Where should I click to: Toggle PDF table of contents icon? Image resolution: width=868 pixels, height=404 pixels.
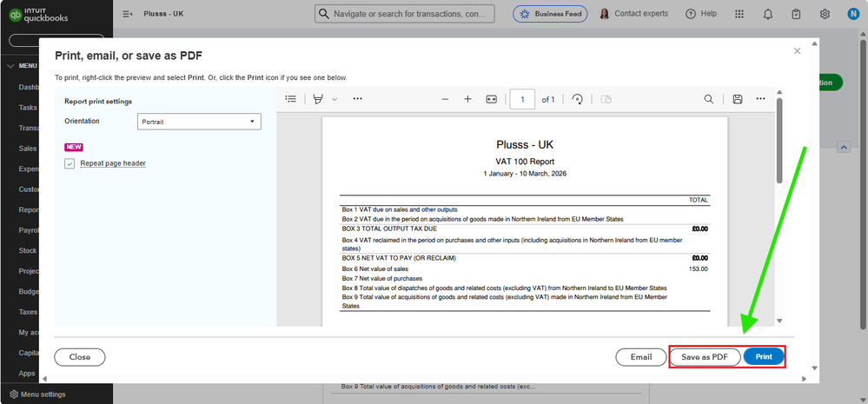pyautogui.click(x=290, y=99)
